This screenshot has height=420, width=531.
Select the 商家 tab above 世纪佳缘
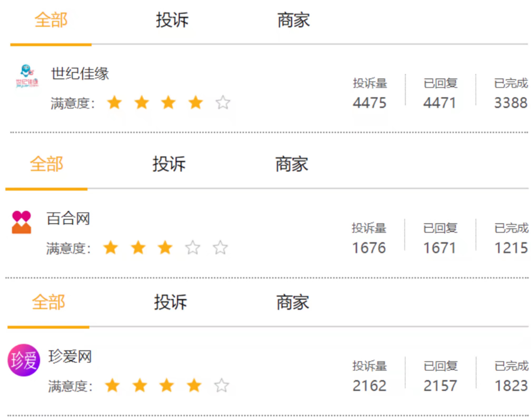293,20
